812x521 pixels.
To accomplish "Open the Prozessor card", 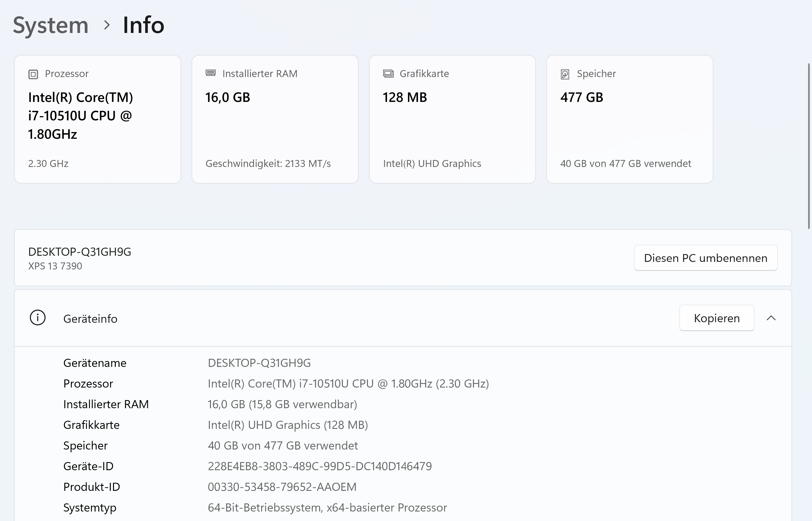I will (98, 119).
